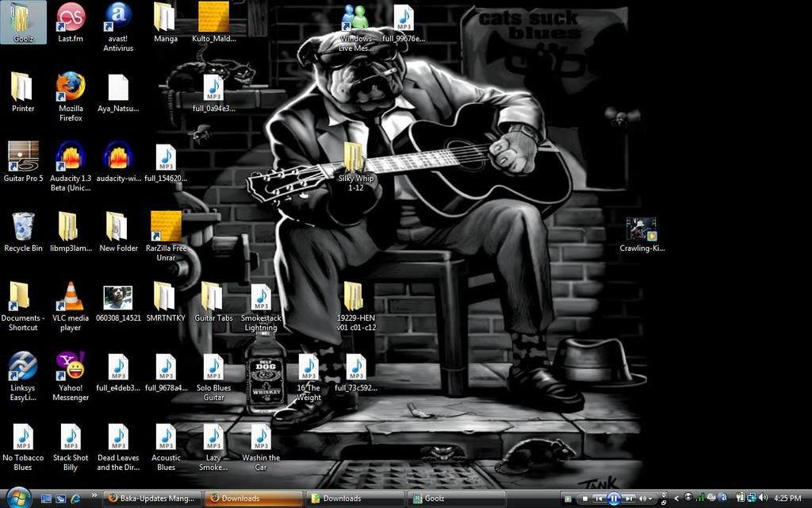
Task: Open the media player volume dropdown arrow
Action: pyautogui.click(x=650, y=499)
